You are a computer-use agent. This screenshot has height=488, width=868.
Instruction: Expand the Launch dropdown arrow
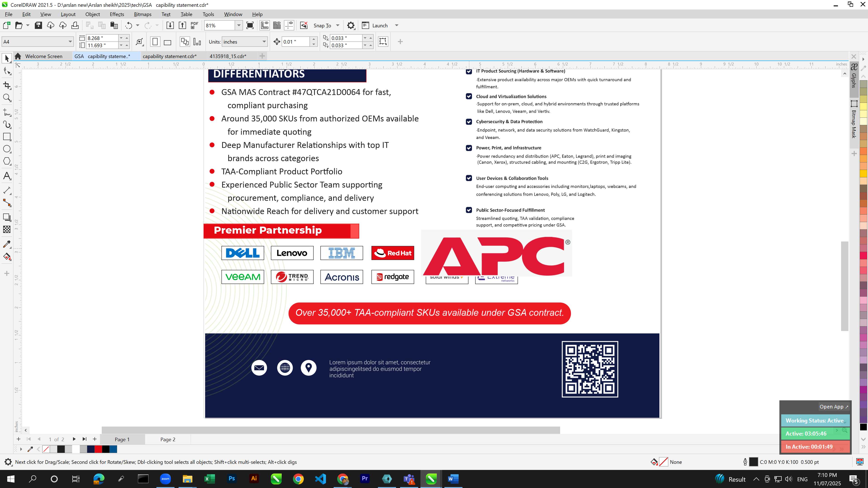(x=397, y=25)
